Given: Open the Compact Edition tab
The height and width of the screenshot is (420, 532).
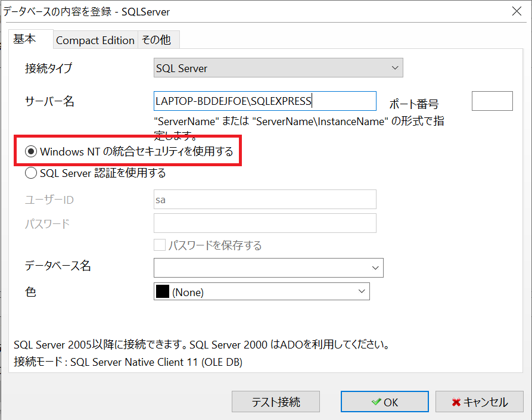Looking at the screenshot, I should pyautogui.click(x=95, y=40).
